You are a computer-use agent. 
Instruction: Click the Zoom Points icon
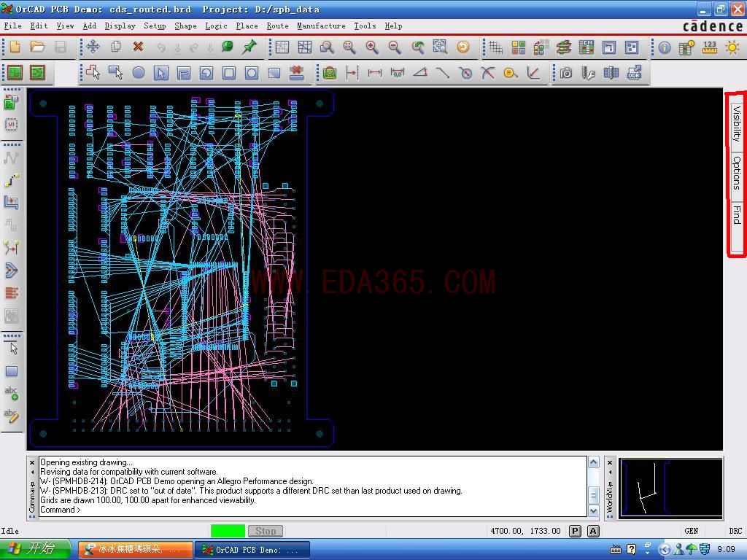(327, 47)
